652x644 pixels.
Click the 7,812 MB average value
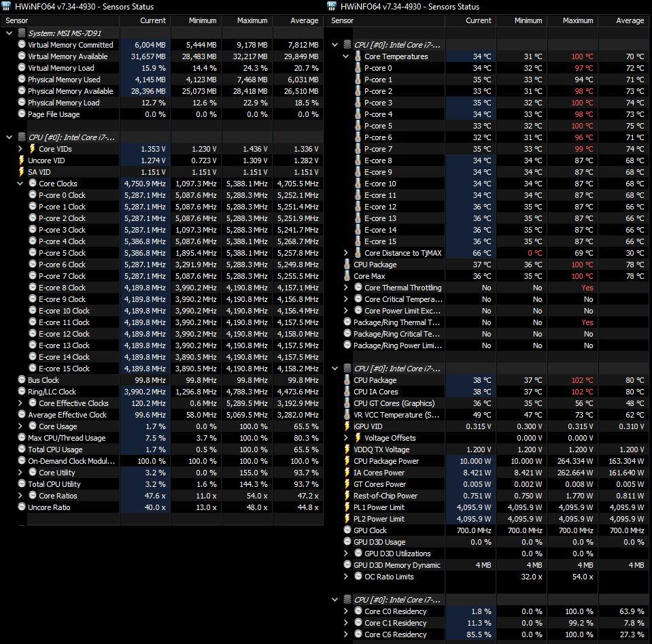coord(303,44)
